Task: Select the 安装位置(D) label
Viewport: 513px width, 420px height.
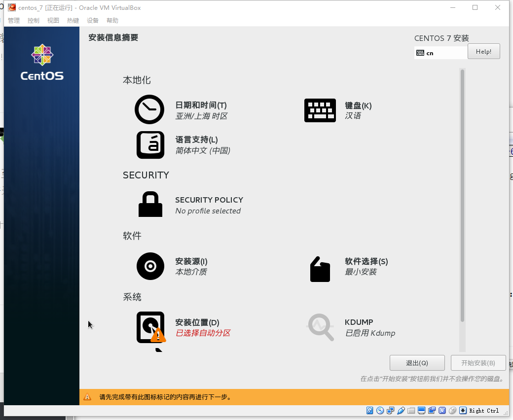Action: pyautogui.click(x=197, y=322)
